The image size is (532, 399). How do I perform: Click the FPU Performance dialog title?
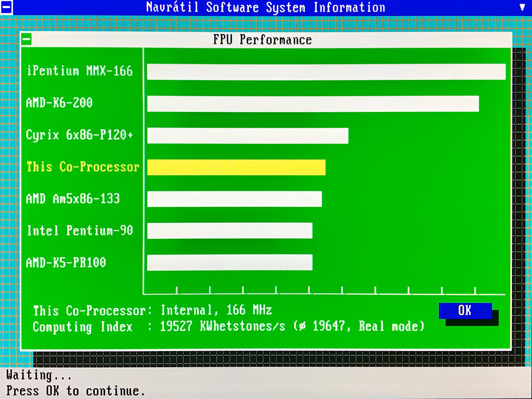click(x=262, y=40)
